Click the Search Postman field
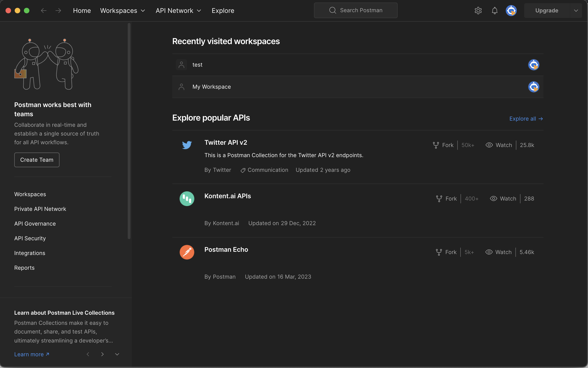Image resolution: width=588 pixels, height=368 pixels. [x=356, y=10]
